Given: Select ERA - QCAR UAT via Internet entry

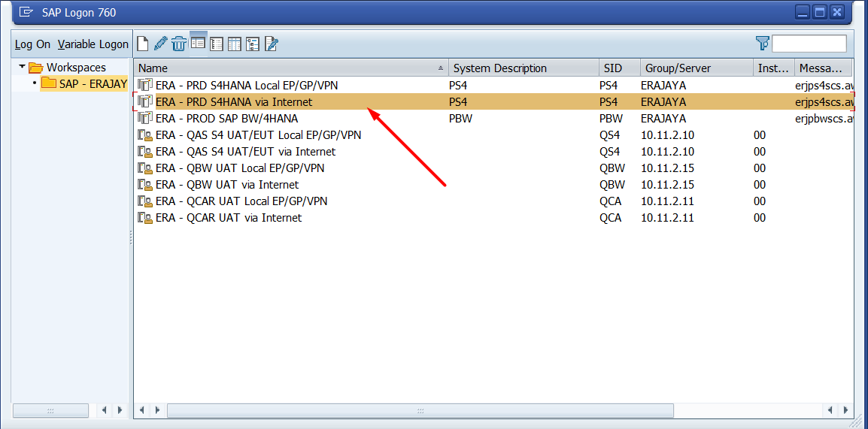Looking at the screenshot, I should (x=228, y=218).
